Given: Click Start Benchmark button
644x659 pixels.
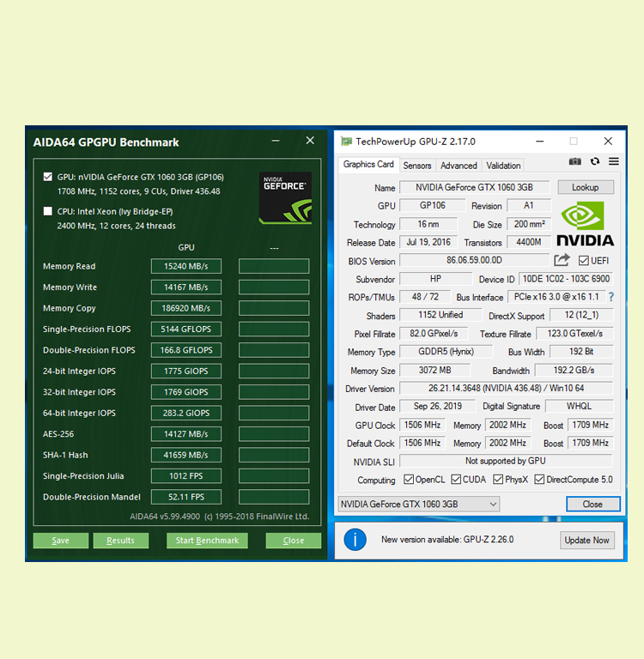Looking at the screenshot, I should pos(207,541).
